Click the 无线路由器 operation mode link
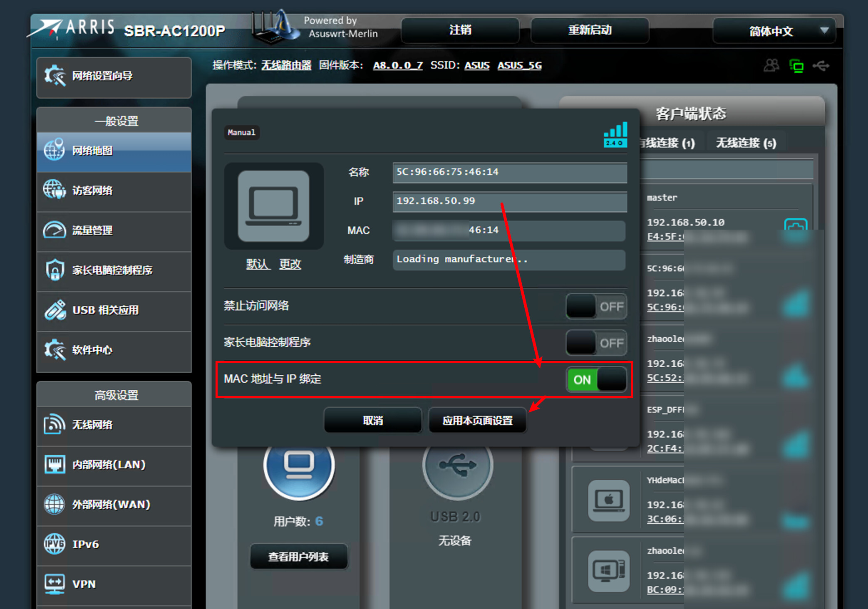This screenshot has width=868, height=609. [x=286, y=65]
